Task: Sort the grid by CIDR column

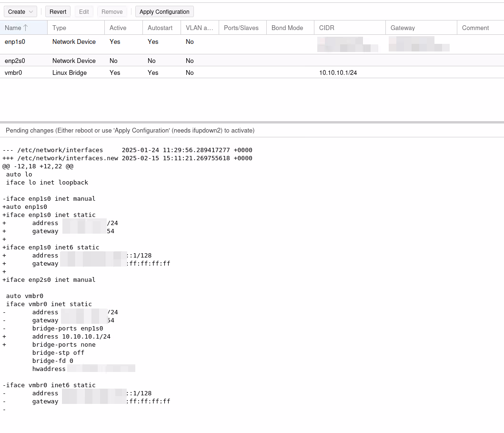Action: (349, 28)
